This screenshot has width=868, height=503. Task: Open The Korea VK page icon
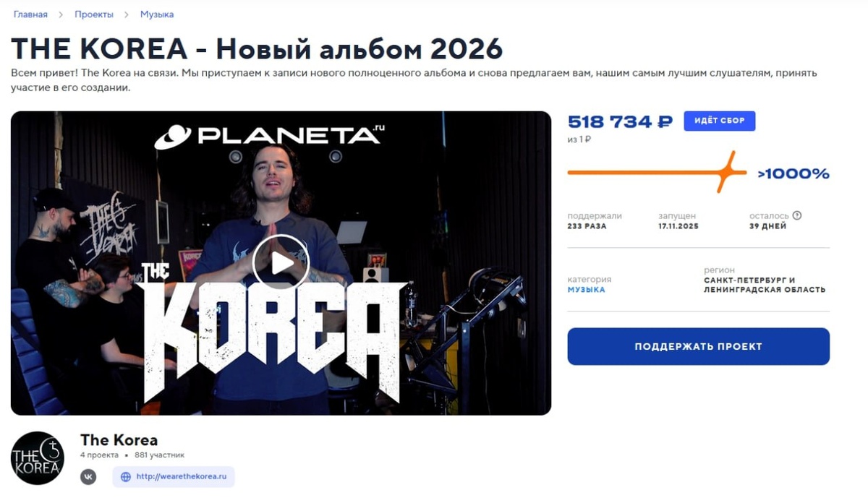[88, 477]
